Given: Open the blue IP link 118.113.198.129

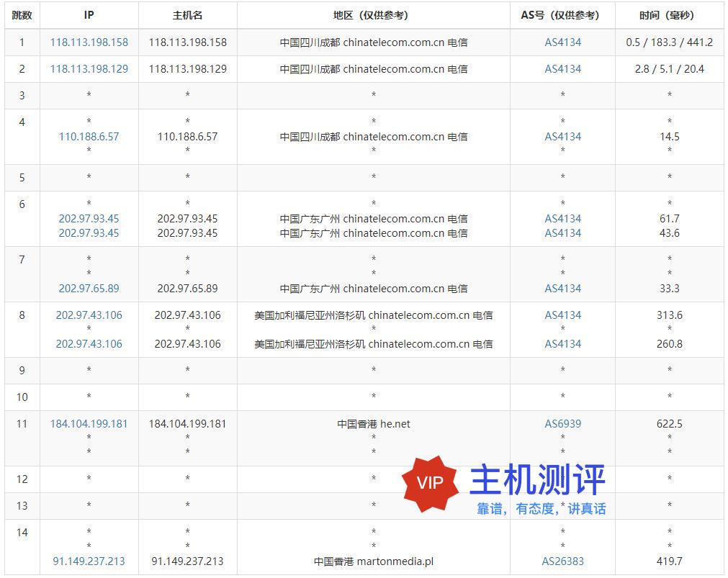Looking at the screenshot, I should click(x=89, y=68).
